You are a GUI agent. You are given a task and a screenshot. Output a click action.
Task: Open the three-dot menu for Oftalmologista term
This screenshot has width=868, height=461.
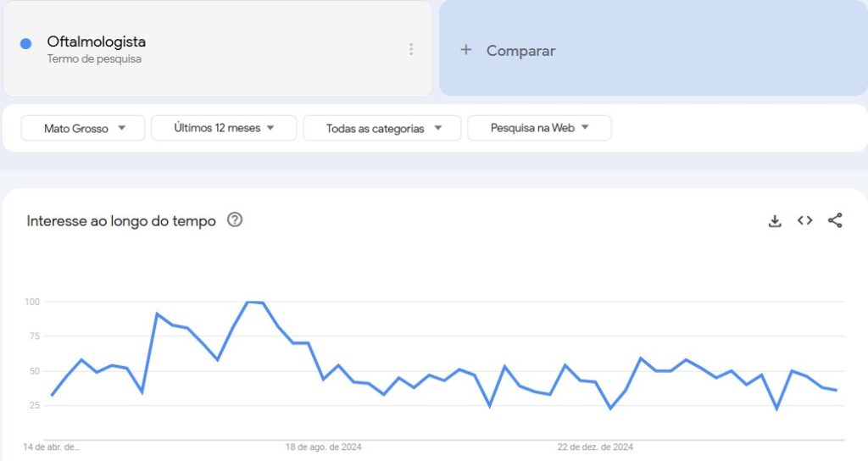[x=411, y=48]
